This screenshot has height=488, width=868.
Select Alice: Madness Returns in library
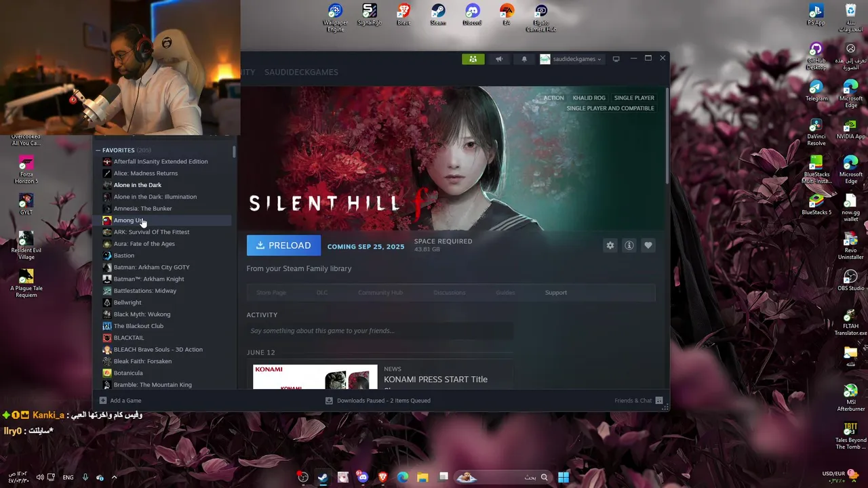click(x=146, y=174)
